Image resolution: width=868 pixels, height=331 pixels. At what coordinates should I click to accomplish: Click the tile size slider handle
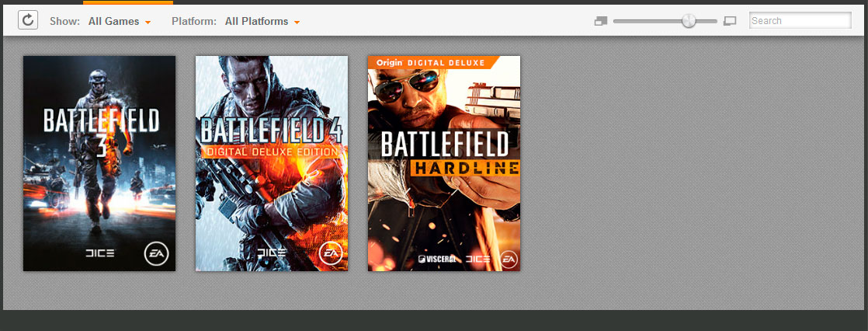[x=689, y=21]
